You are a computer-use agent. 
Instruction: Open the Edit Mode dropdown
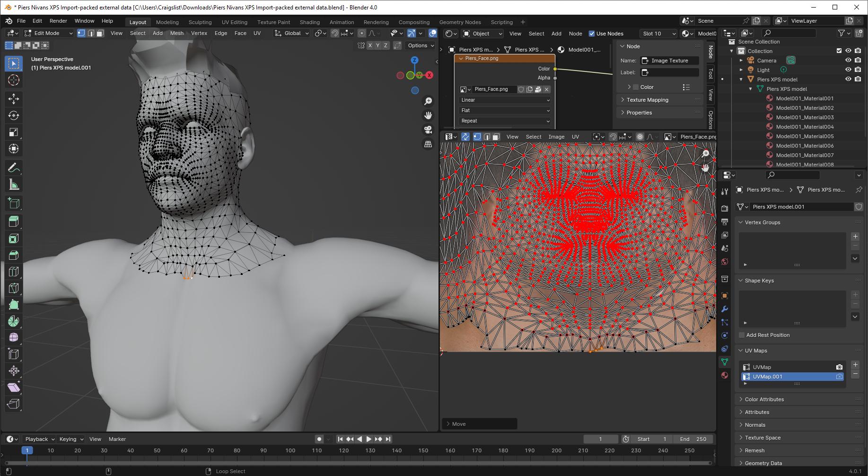click(x=49, y=33)
